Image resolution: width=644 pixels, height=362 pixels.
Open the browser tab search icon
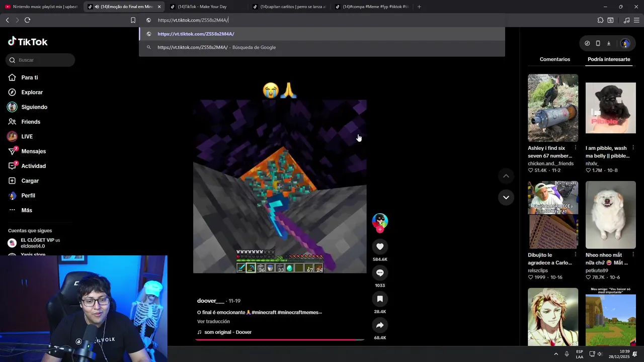[x=610, y=20]
